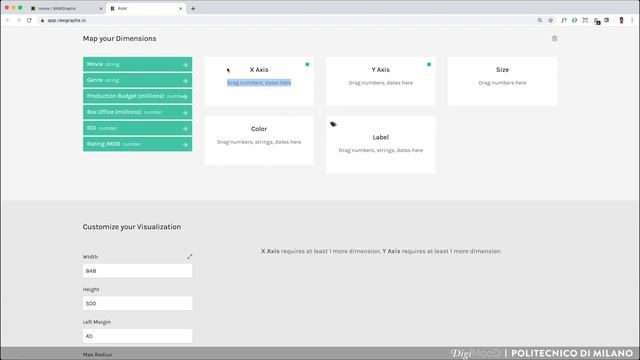Click the browser forward arrow
Viewport: 640px width, 360px height.
point(18,20)
